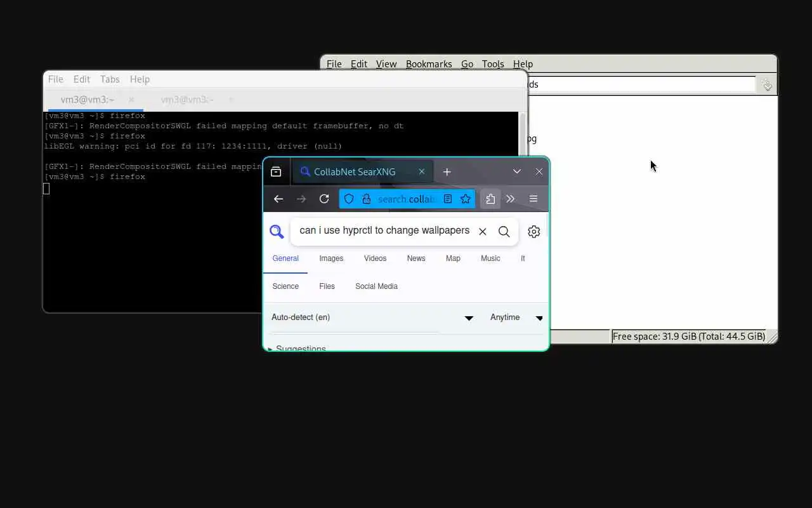Click the terminal vertical scrollbar
The image size is (812, 508).
523,133
